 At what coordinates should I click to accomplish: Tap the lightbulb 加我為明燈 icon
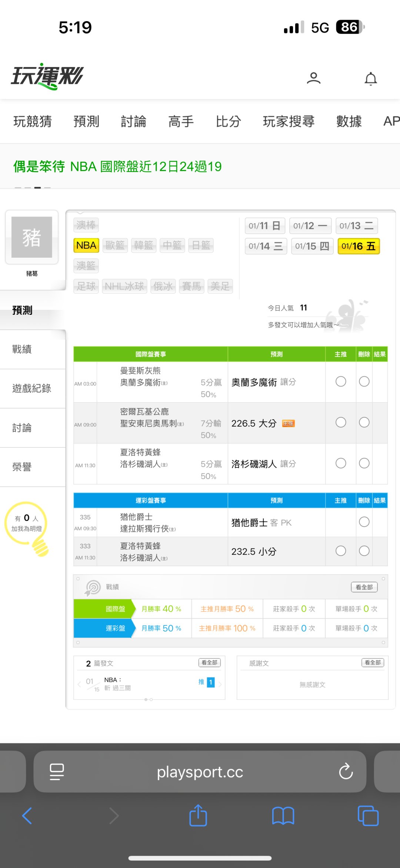point(27,528)
